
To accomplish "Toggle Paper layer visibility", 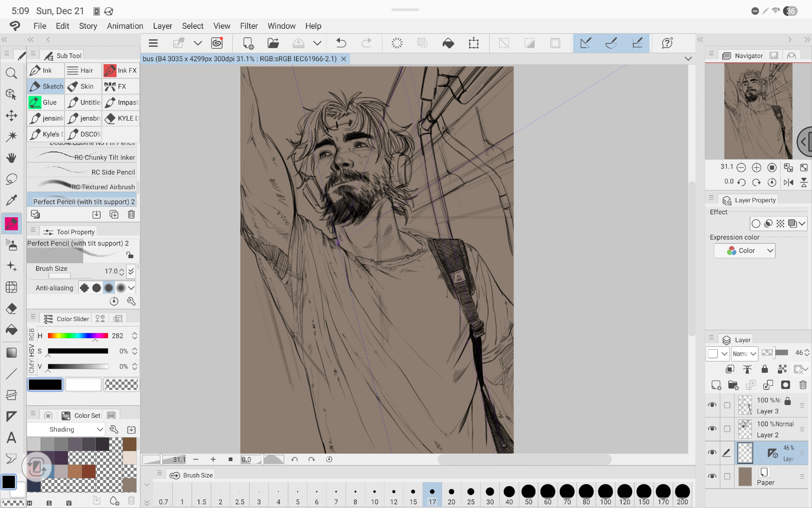I will 712,476.
